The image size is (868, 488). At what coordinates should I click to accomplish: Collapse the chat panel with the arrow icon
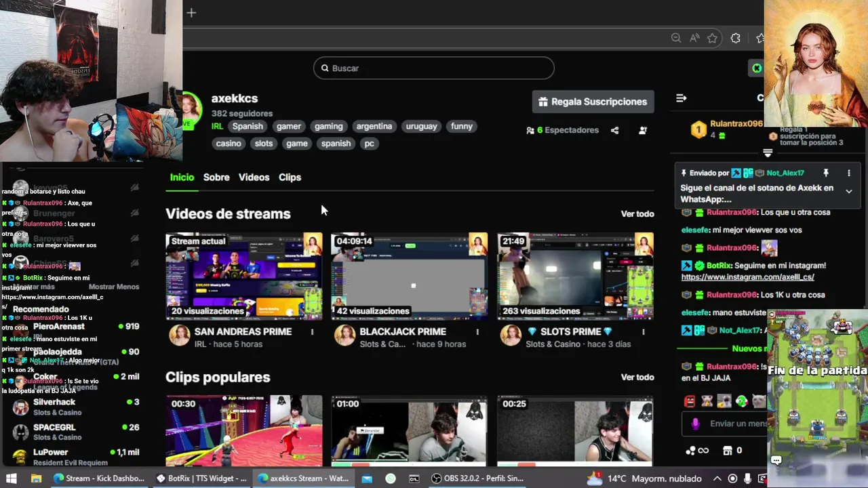tap(682, 98)
